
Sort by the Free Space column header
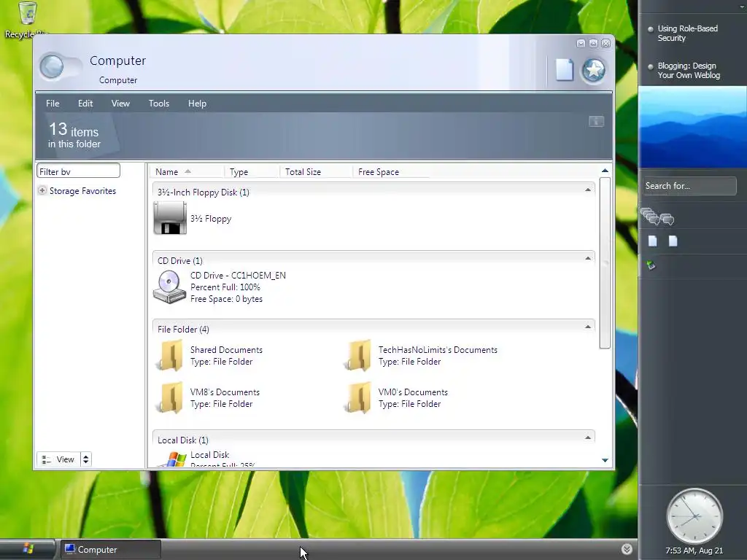(391, 172)
